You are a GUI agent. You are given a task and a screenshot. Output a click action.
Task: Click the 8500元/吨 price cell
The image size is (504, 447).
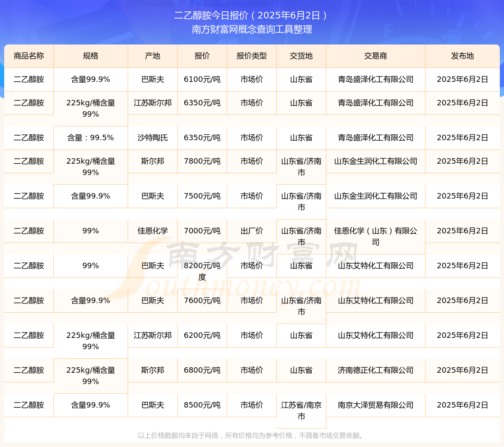click(x=202, y=405)
